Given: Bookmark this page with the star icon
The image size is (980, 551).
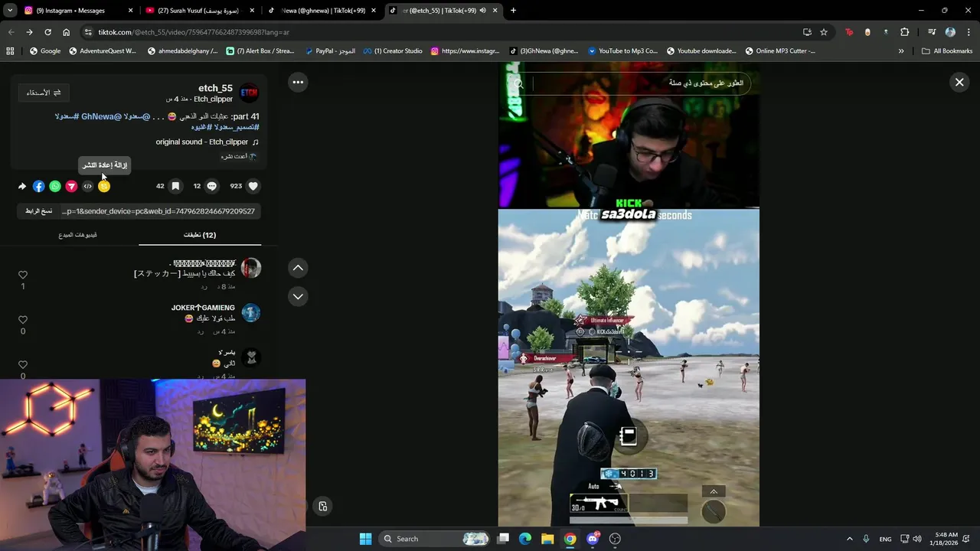Looking at the screenshot, I should (x=824, y=32).
